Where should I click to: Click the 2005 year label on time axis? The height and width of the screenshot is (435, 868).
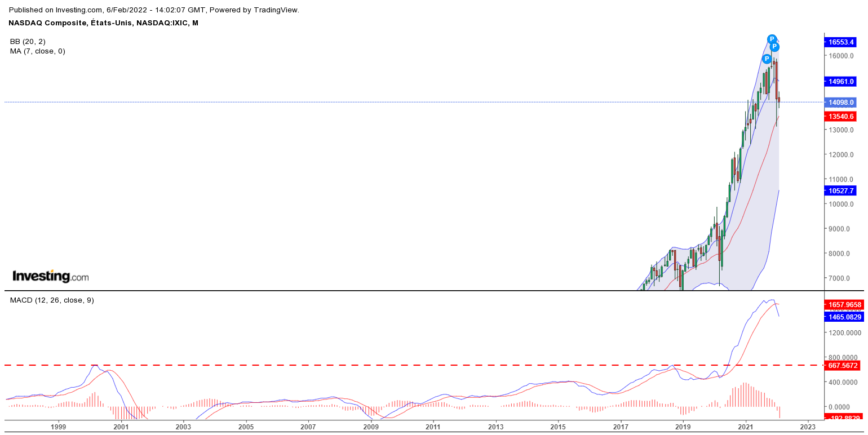(x=246, y=427)
